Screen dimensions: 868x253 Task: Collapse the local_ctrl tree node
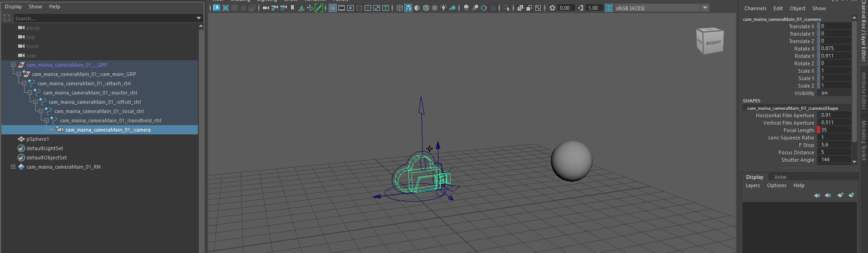(x=41, y=111)
